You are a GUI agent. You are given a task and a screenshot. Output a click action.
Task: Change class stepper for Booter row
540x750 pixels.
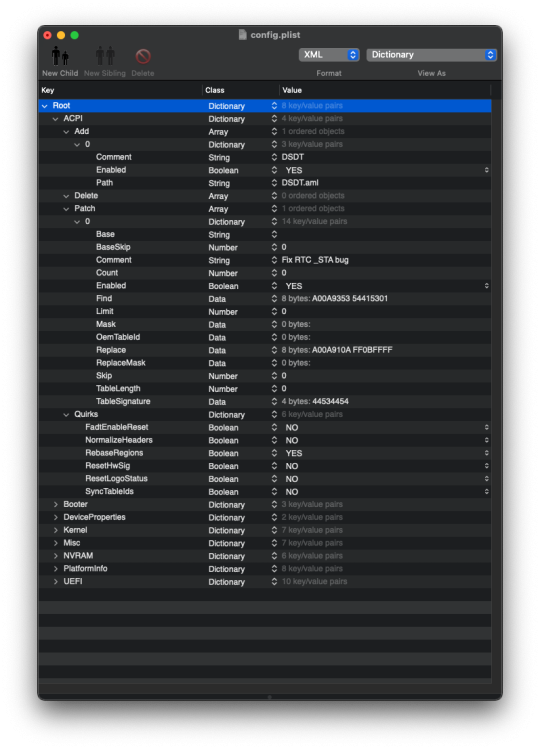coord(274,504)
